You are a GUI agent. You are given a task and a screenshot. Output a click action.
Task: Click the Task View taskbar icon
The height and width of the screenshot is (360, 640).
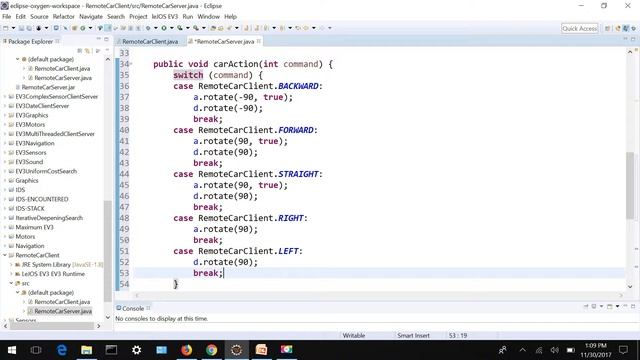(x=36, y=350)
